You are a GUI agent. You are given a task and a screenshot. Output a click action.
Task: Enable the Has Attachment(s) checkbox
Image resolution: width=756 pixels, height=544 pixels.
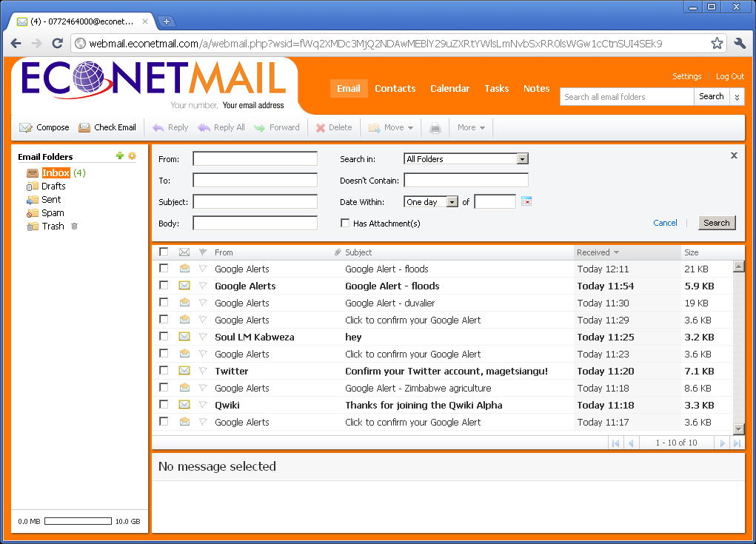click(345, 222)
